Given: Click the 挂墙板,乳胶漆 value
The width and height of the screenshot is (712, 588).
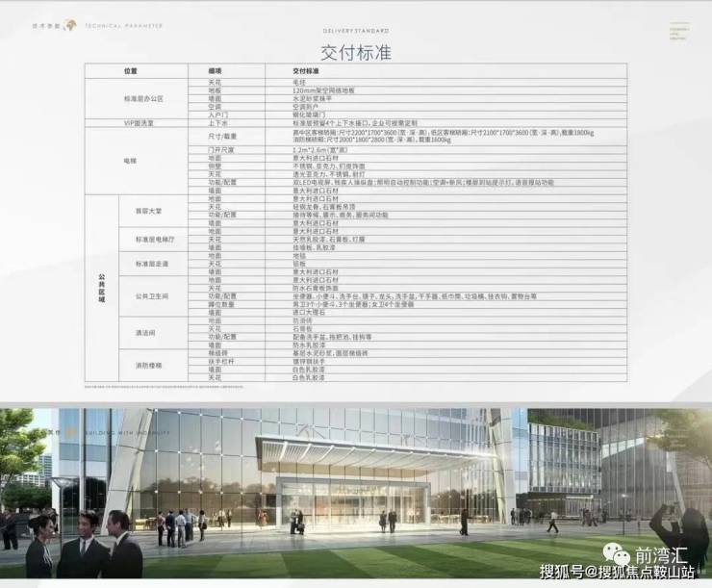Looking at the screenshot, I should 314,247.
